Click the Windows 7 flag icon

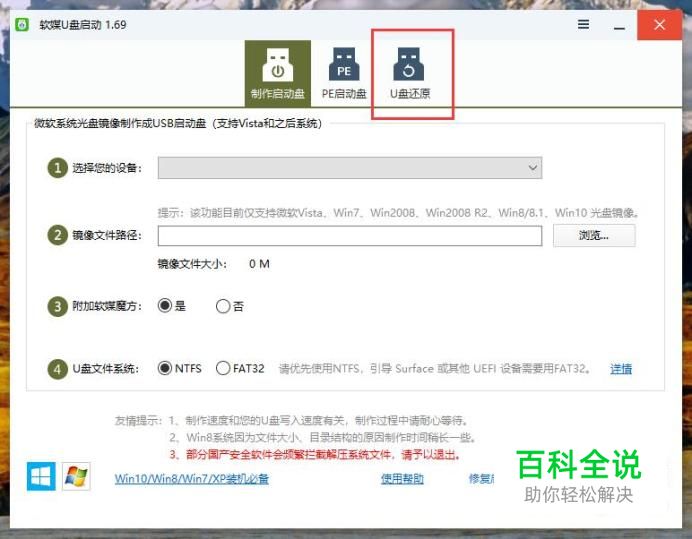coord(76,476)
